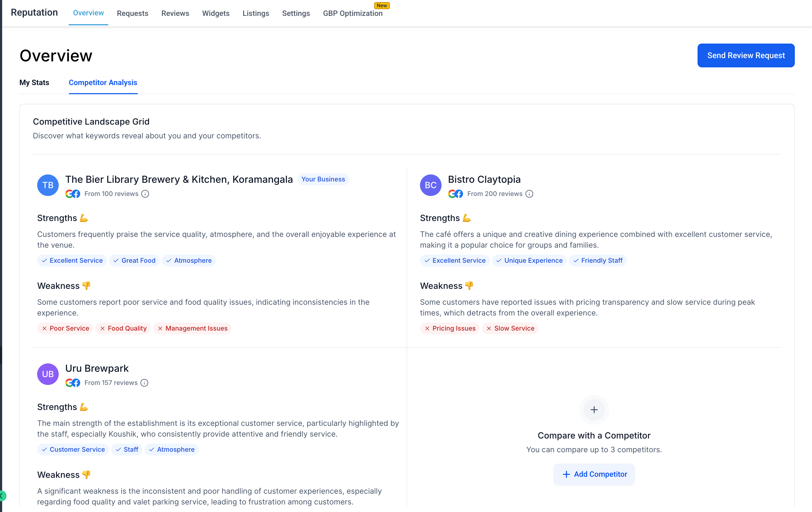The width and height of the screenshot is (812, 512).
Task: Select the "Friendly Staff" strength tag
Action: click(x=597, y=261)
